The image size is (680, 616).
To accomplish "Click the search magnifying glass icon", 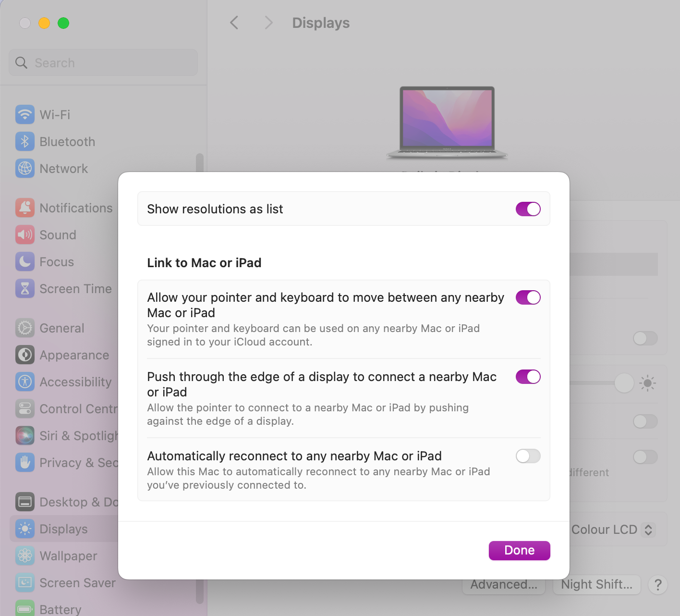I will tap(21, 62).
